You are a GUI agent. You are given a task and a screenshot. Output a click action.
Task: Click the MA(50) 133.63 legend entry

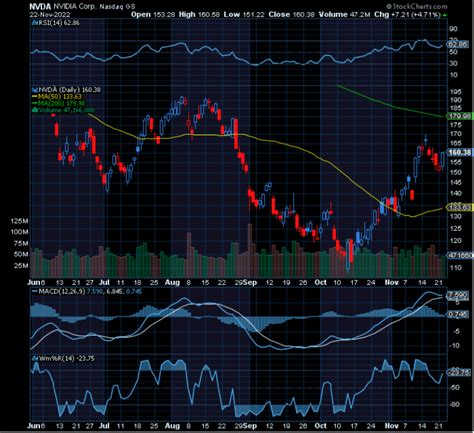click(60, 97)
